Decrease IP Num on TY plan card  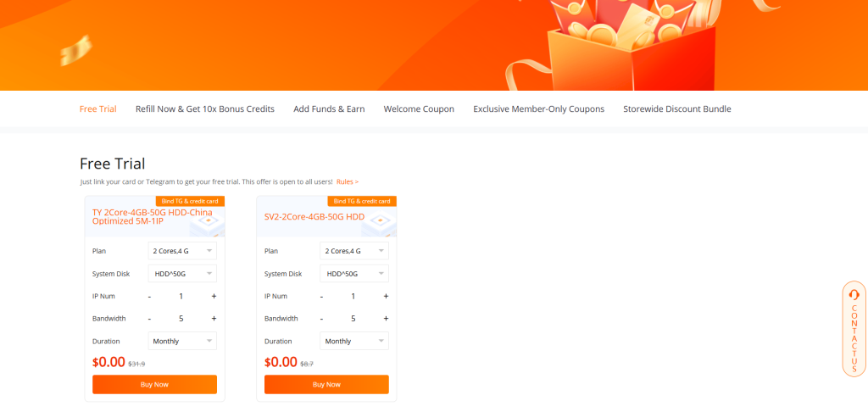pyautogui.click(x=149, y=296)
